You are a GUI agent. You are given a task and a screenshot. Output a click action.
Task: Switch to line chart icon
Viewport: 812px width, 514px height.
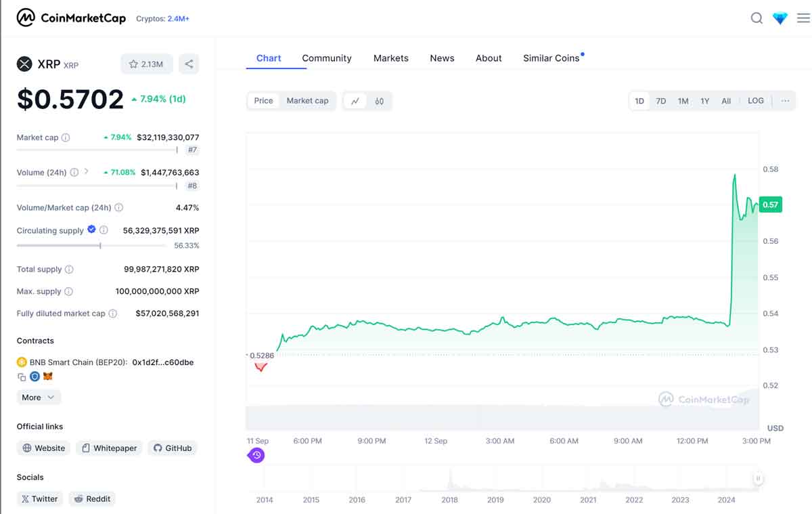(x=355, y=101)
